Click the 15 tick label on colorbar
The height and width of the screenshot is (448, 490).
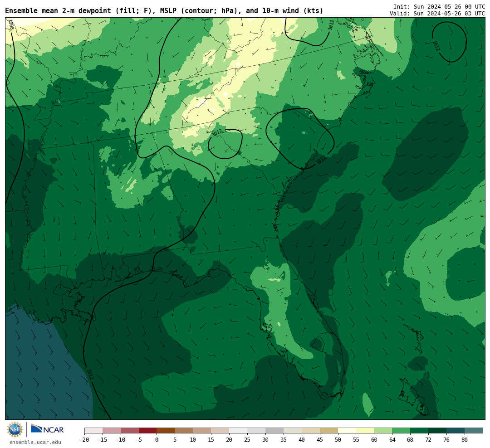pyautogui.click(x=211, y=440)
